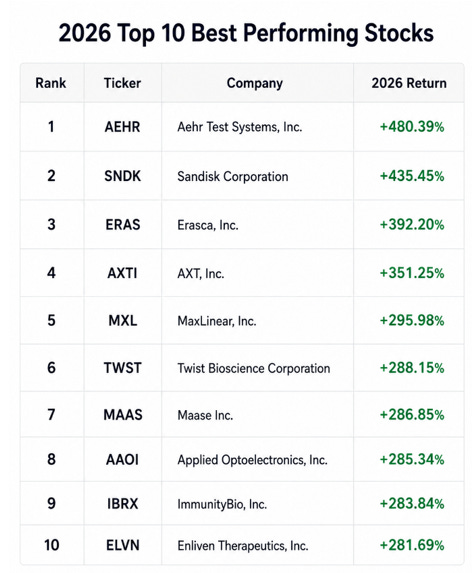Click Applied Optoelectronics, Inc. name
Image resolution: width=472 pixels, height=573 pixels.
252,460
